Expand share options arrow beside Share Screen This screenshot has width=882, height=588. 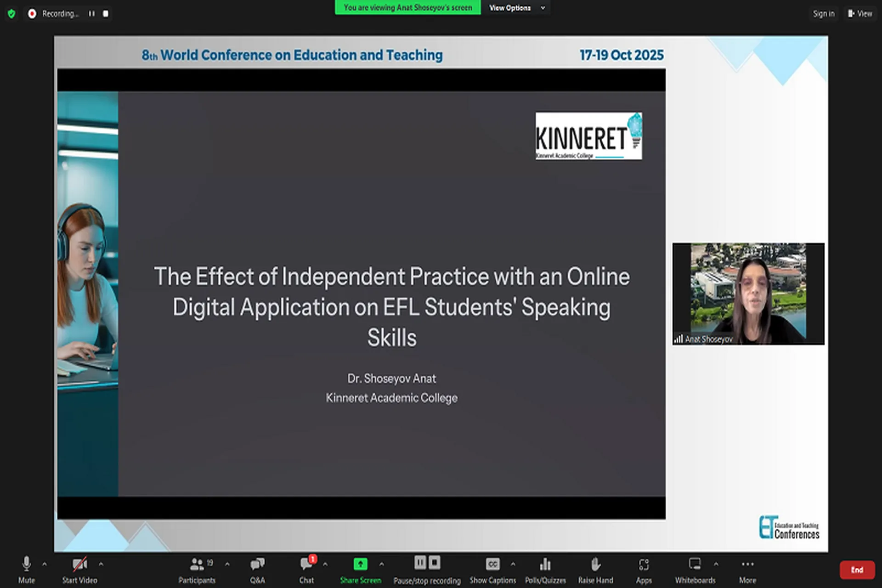click(x=381, y=564)
